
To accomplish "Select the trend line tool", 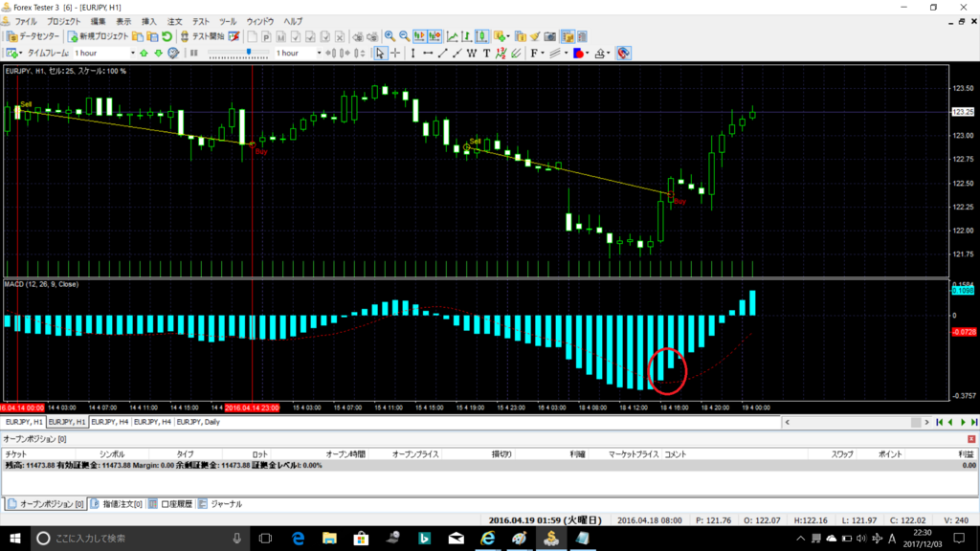I will [442, 54].
